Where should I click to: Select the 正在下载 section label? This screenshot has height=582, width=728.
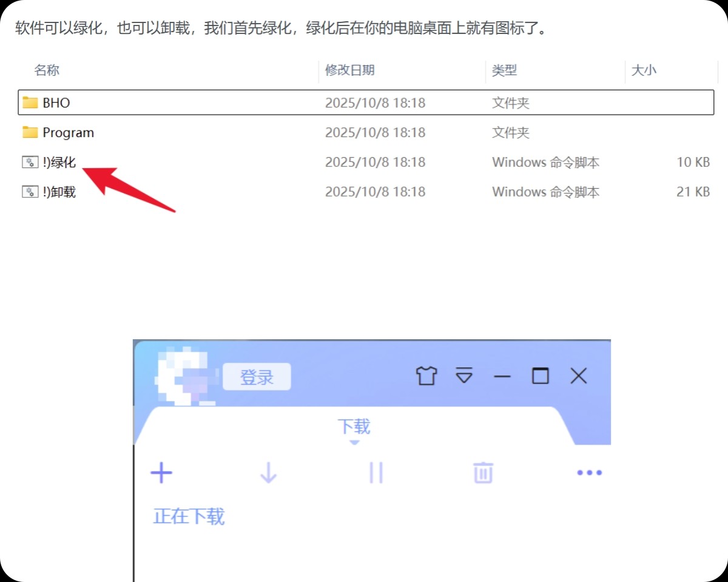(189, 516)
